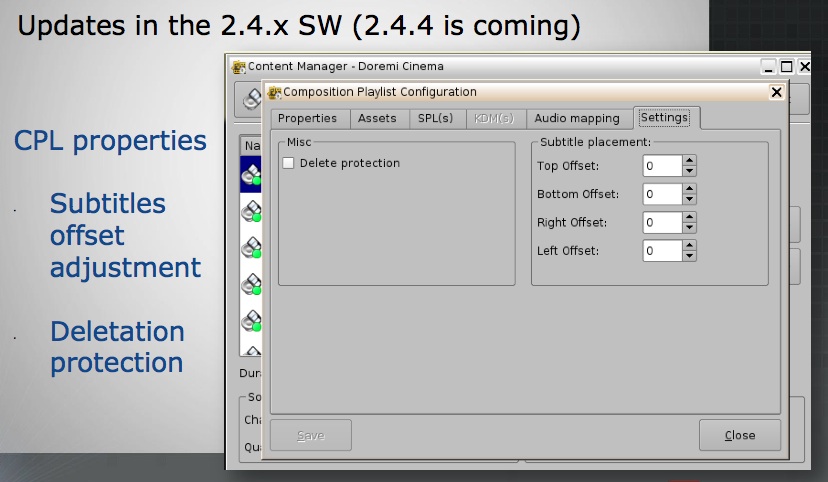This screenshot has height=482, width=828.
Task: Click the Content Manager title bar app icon
Action: click(x=239, y=67)
